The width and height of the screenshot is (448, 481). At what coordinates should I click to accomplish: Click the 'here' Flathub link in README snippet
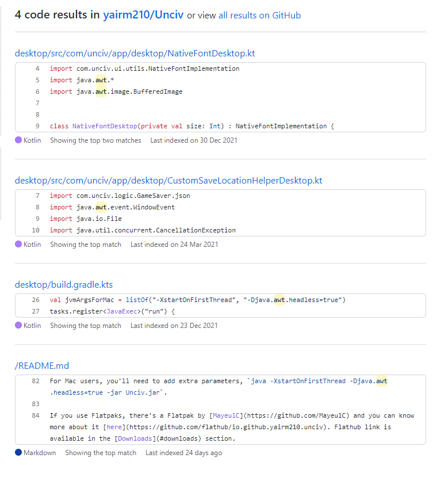click(x=113, y=426)
